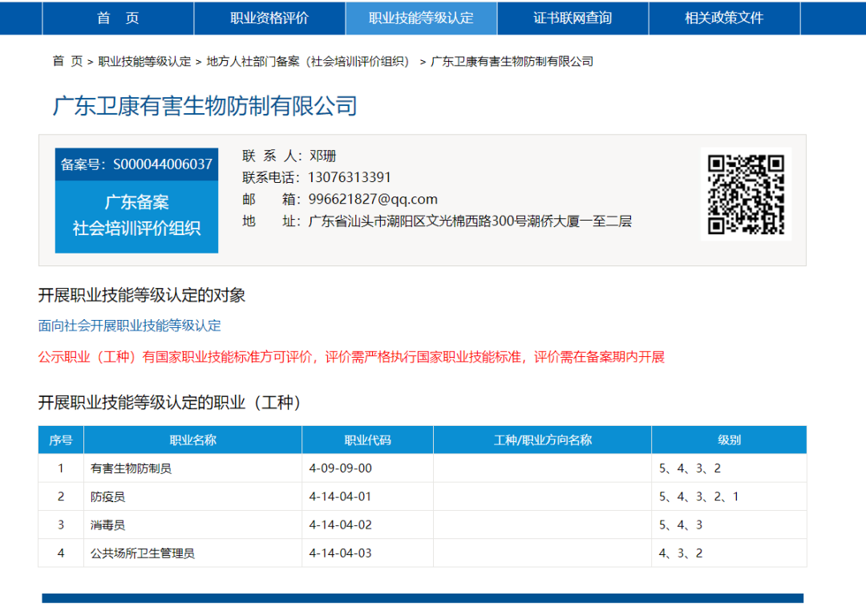Click the 面向社会开展职业技能等级认定 link text
866x616 pixels.
click(129, 326)
